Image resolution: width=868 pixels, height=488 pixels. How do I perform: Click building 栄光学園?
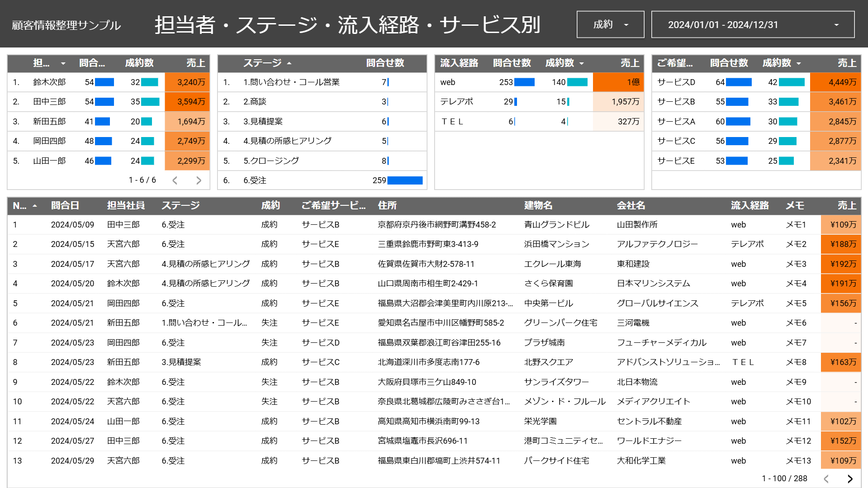(x=540, y=422)
